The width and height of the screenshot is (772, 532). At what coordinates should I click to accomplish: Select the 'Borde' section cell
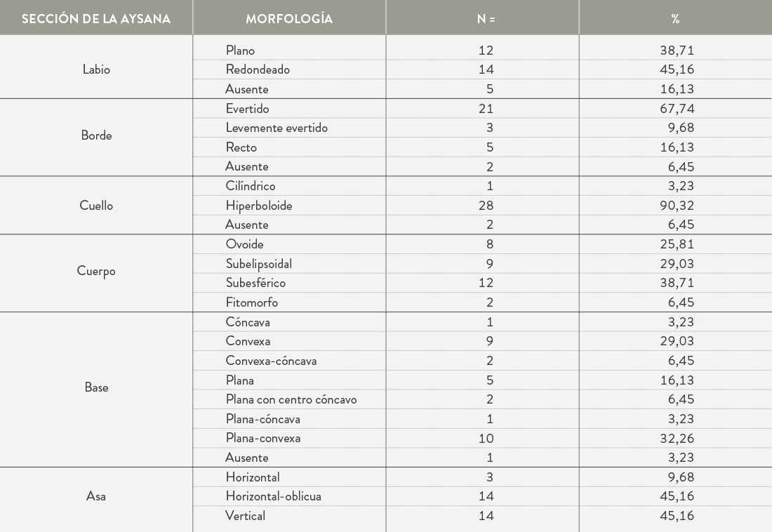[96, 135]
